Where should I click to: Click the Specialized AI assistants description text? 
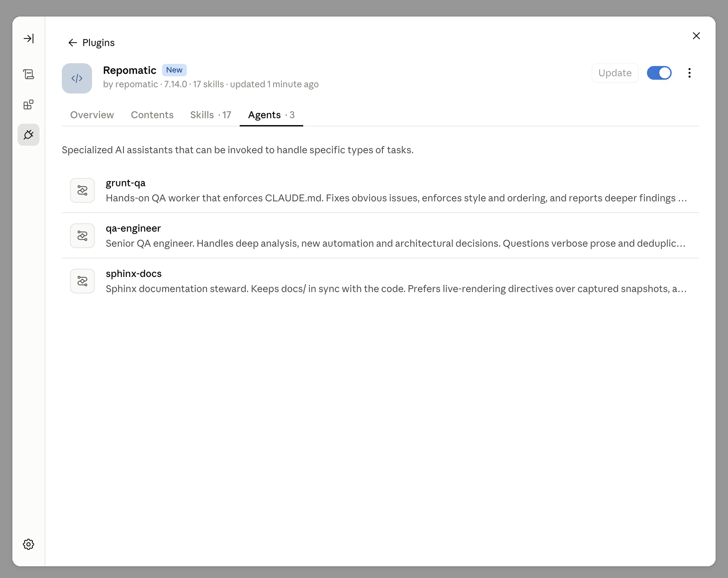238,150
